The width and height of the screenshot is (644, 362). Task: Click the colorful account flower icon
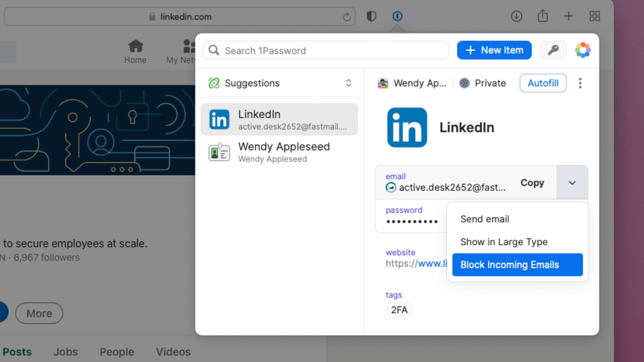point(583,50)
